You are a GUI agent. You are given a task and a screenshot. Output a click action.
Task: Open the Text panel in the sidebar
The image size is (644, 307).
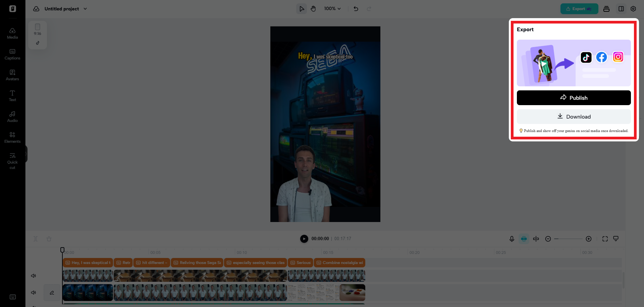12,95
